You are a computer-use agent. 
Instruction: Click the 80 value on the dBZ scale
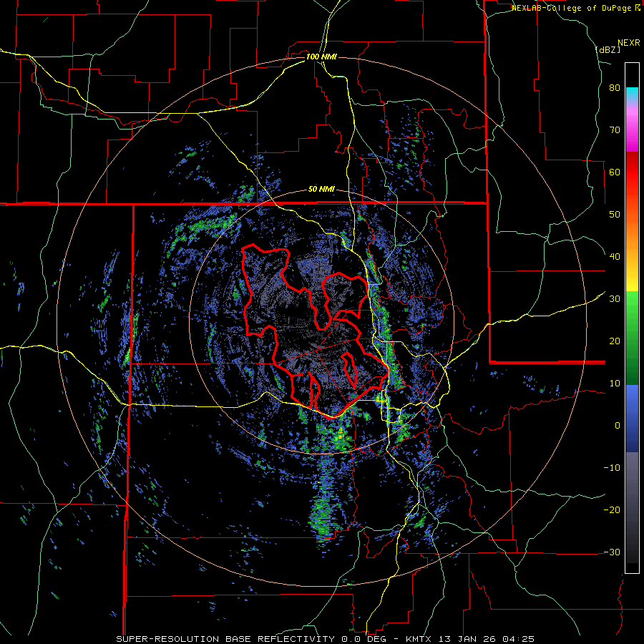pyautogui.click(x=615, y=88)
